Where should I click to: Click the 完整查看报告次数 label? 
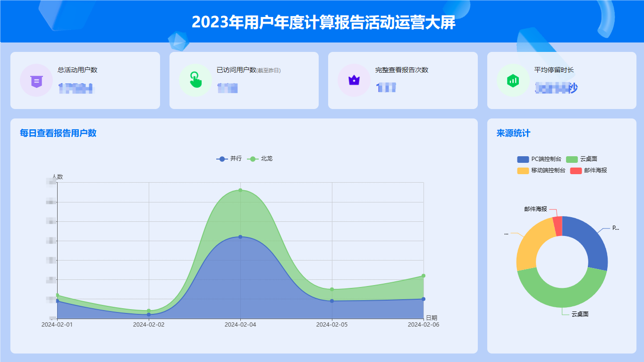pos(402,70)
